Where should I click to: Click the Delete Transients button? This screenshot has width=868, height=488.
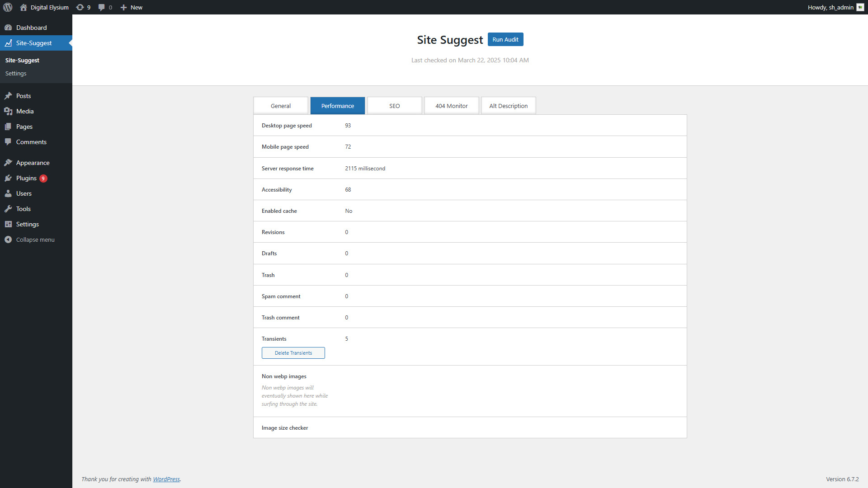293,353
